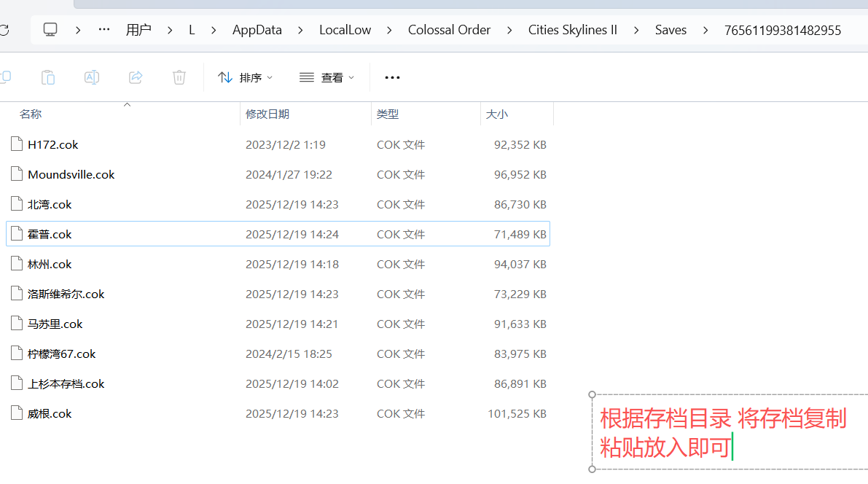Select the 威根.cok save file
This screenshot has height=484, width=868.
point(50,414)
